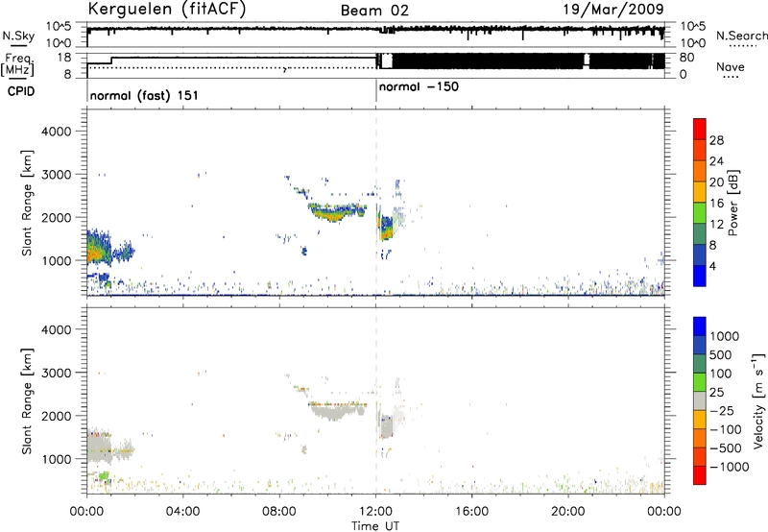768x532 pixels.
Task: Click the date '19/Mar/2009'
Action: (613, 9)
